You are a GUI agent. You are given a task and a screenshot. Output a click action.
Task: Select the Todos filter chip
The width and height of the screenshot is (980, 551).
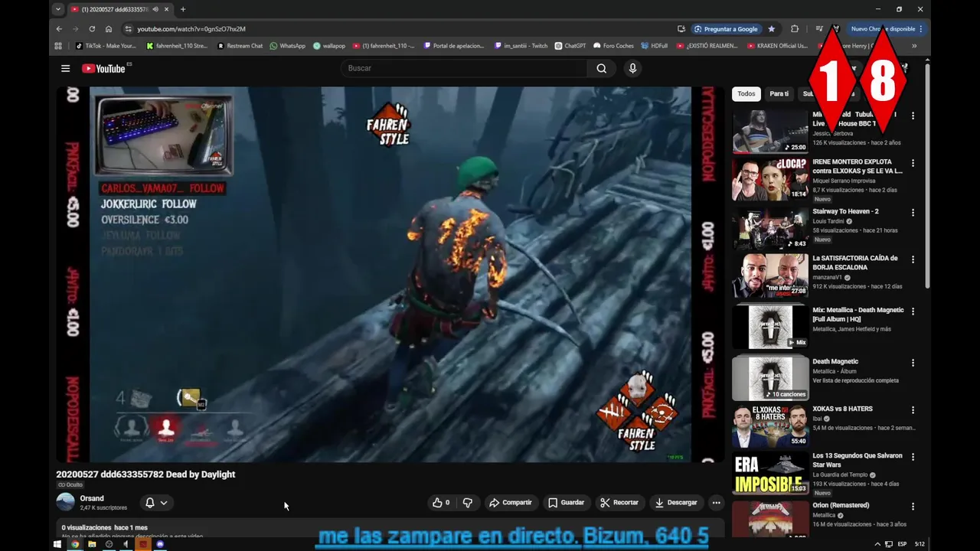coord(746,93)
